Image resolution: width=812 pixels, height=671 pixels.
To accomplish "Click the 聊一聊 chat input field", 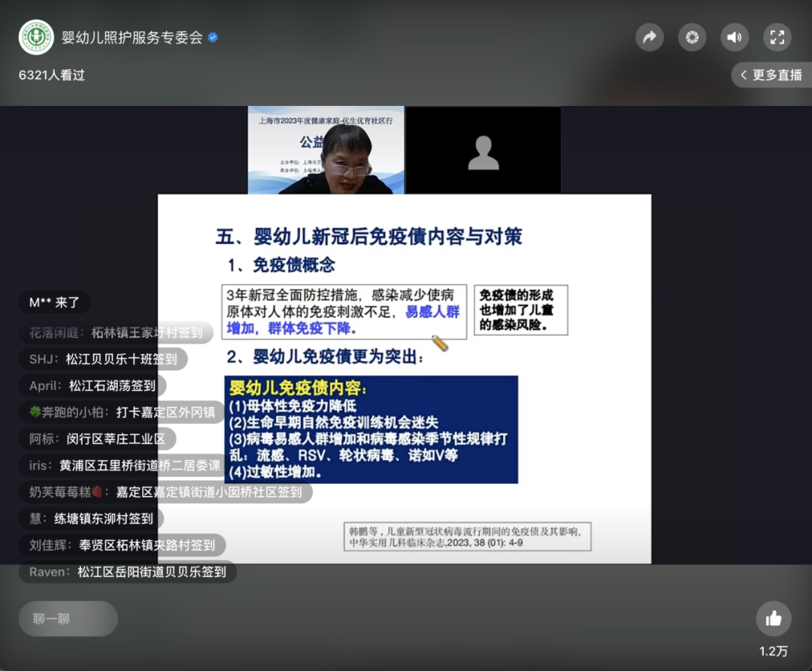I will (x=68, y=618).
